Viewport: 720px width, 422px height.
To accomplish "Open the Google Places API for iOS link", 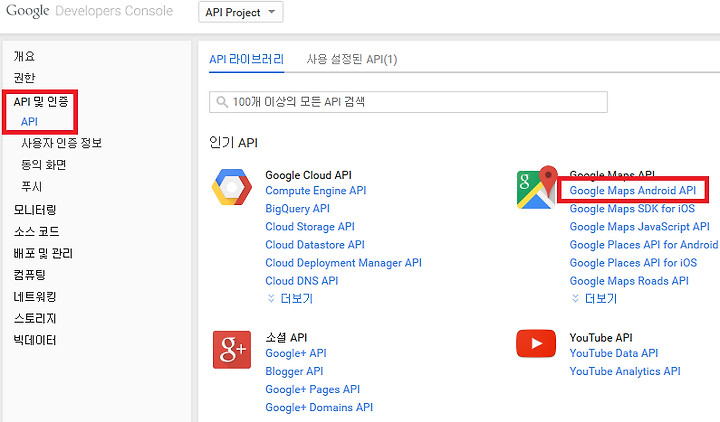I will click(x=633, y=263).
